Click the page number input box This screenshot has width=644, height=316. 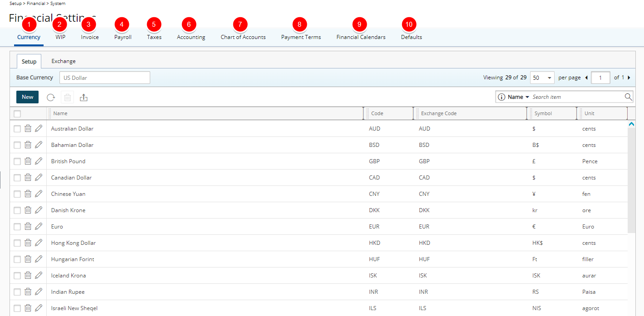click(x=600, y=78)
